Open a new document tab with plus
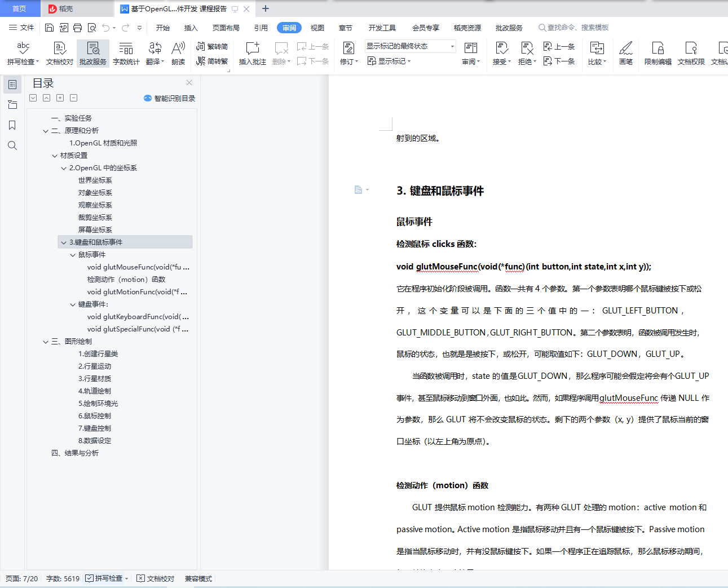The image size is (728, 588). [266, 8]
